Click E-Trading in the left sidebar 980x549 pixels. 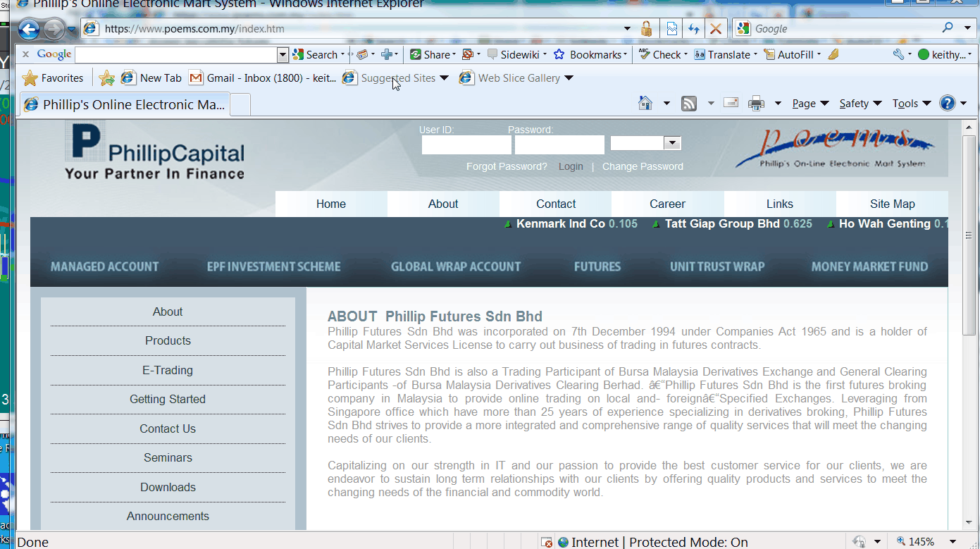click(168, 370)
